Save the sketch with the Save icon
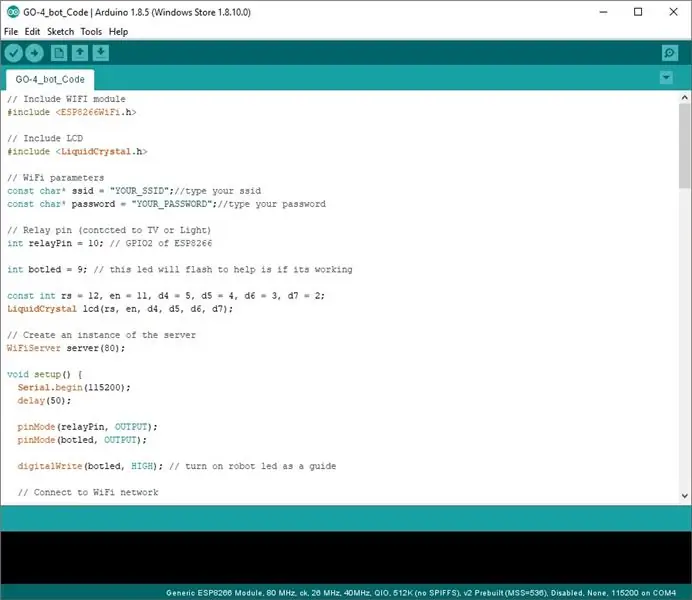The image size is (692, 600). (101, 53)
